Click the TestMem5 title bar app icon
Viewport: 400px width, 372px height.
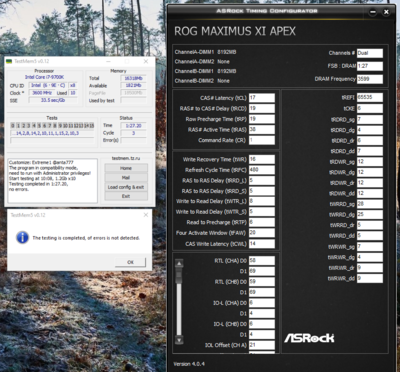point(9,61)
